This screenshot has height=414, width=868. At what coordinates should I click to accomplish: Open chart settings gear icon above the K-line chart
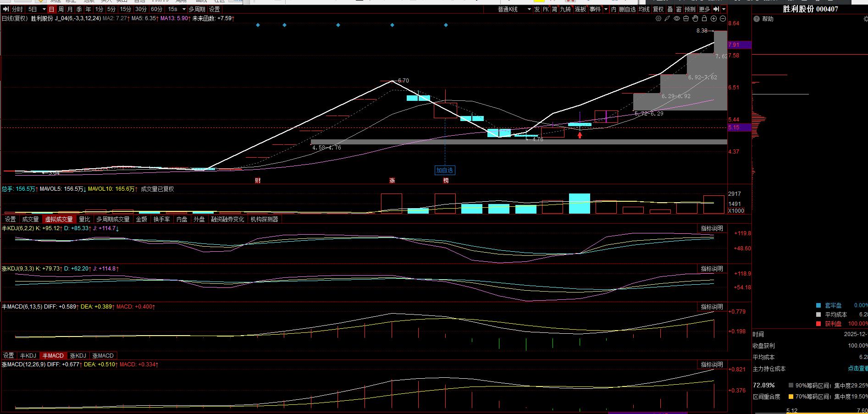click(658, 19)
